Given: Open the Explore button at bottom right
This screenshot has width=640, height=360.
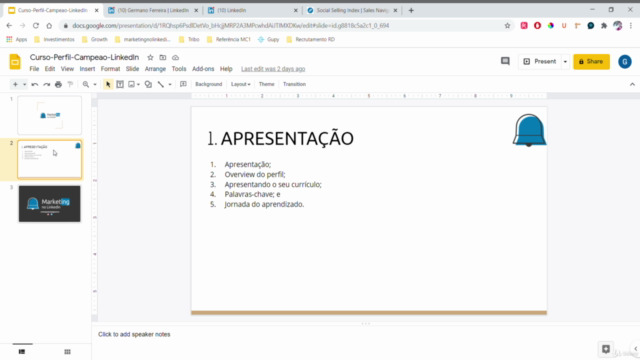Looking at the screenshot, I should click(x=606, y=349).
